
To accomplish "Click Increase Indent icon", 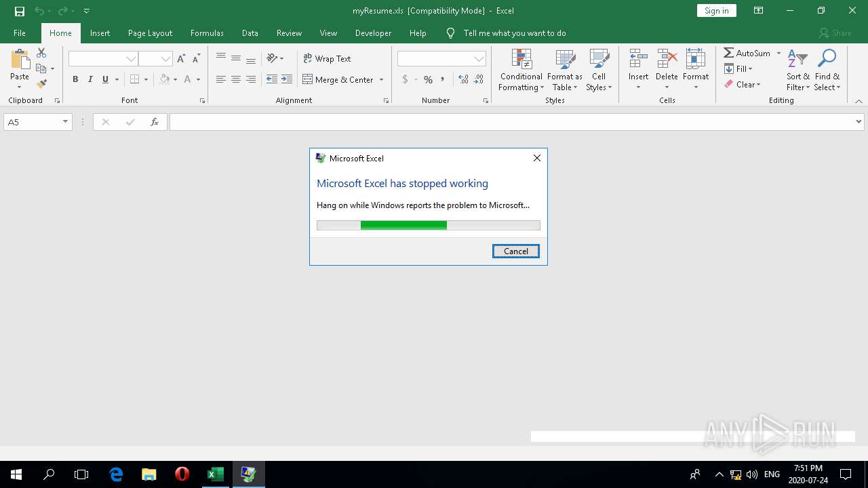I will [287, 79].
